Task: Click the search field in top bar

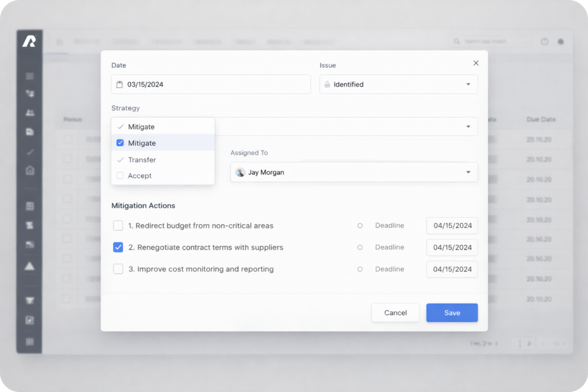Action: click(490, 41)
